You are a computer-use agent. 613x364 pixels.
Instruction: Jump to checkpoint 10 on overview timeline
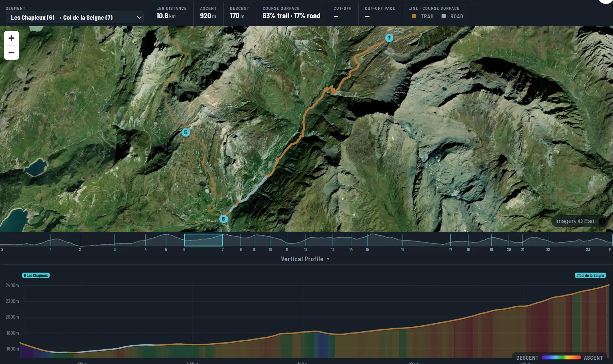tap(270, 249)
